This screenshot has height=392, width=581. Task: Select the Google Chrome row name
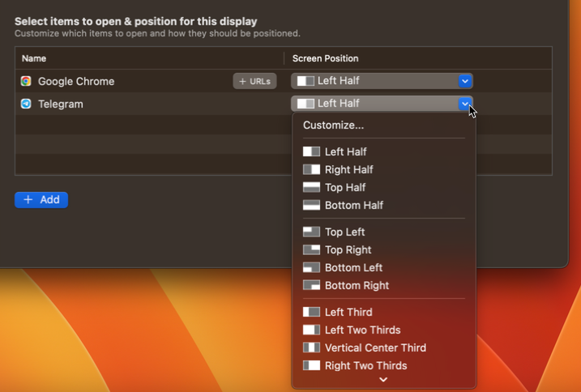point(76,81)
